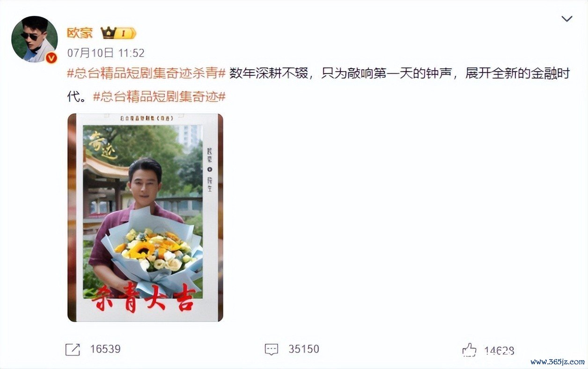
Task: Click the like count 14628
Action: [499, 350]
